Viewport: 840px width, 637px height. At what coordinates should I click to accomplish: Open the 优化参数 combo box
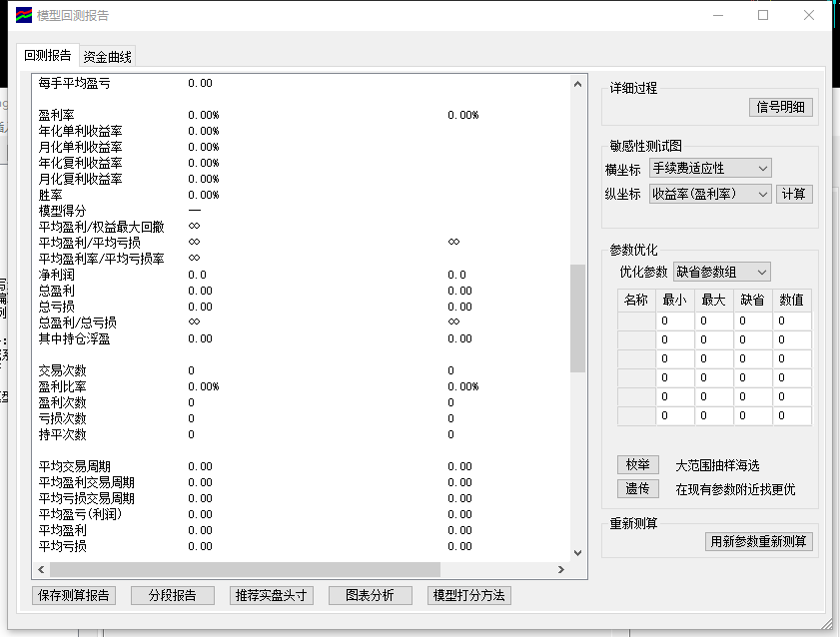click(720, 272)
